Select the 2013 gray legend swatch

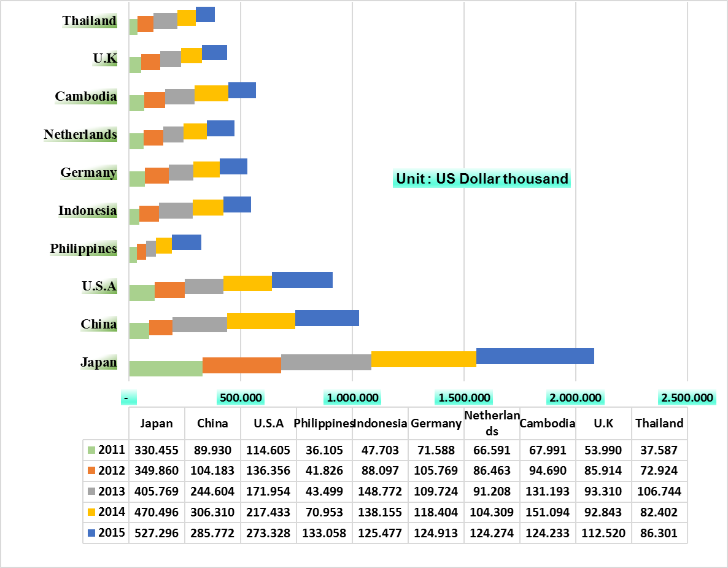coord(93,491)
